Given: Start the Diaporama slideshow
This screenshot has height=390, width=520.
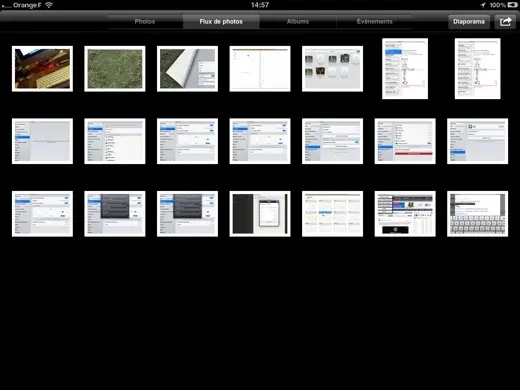Looking at the screenshot, I should pyautogui.click(x=469, y=22).
